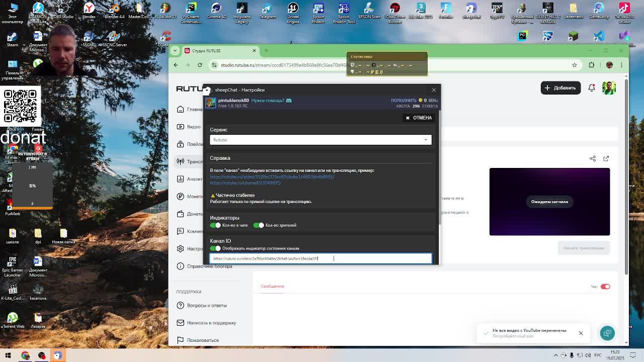Reload the RUTUBE studio page
This screenshot has height=362, width=644.
pyautogui.click(x=200, y=65)
